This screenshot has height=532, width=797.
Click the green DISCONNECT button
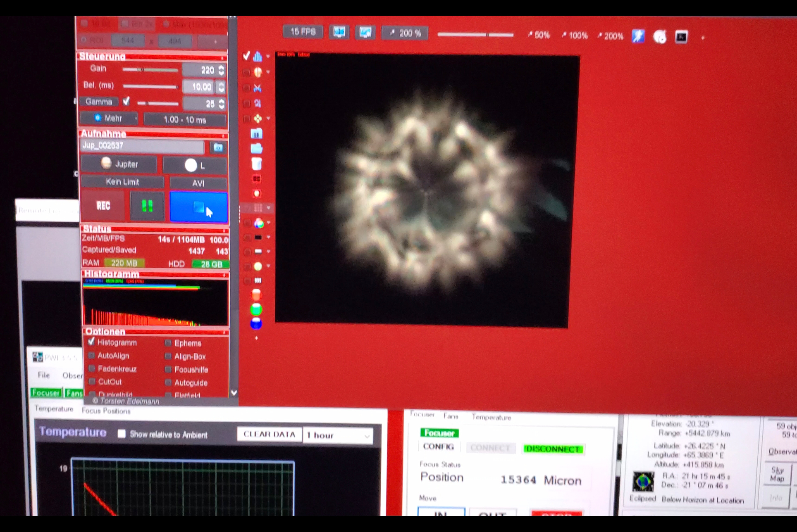tap(553, 449)
